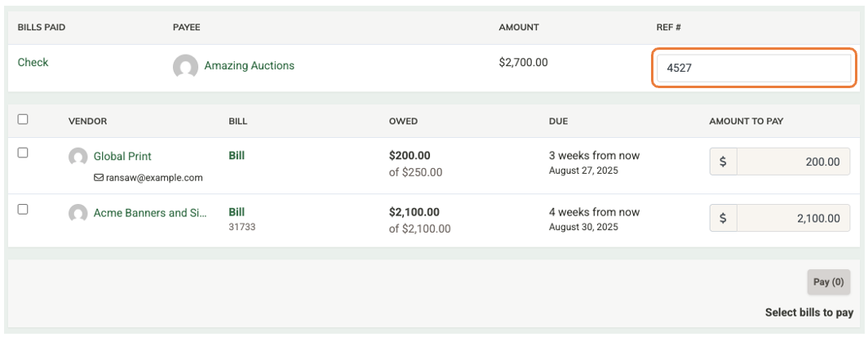
Task: Click the dollar sign on Global Print amount
Action: (x=723, y=162)
